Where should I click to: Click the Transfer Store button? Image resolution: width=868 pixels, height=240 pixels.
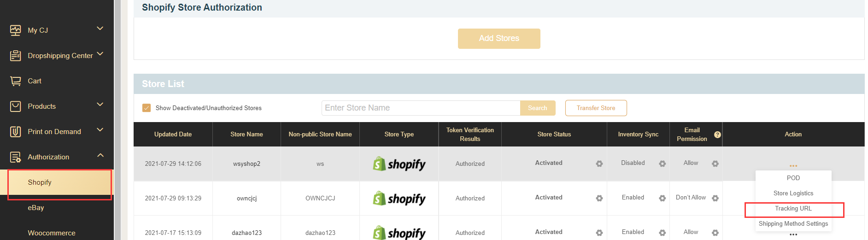tap(595, 108)
